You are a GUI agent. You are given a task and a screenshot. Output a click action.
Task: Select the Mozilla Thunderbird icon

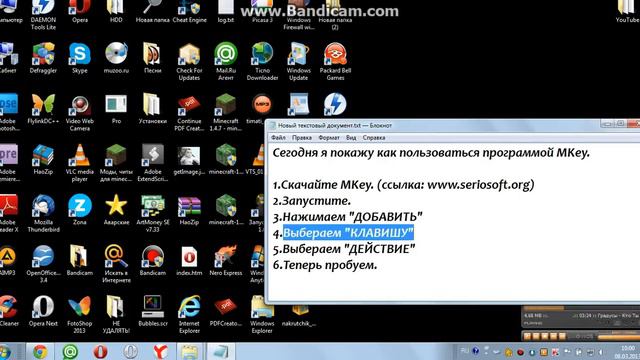coord(43,213)
